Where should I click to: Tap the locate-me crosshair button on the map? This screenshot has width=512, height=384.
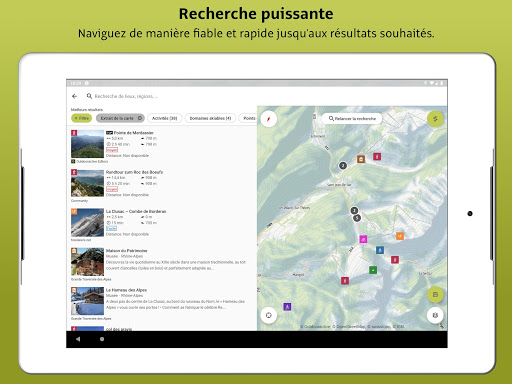(x=269, y=315)
